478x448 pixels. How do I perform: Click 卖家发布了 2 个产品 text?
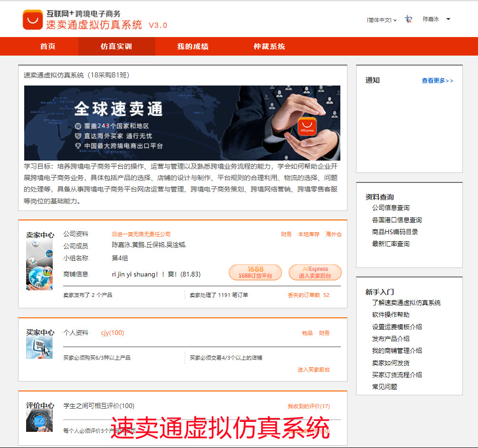click(87, 295)
